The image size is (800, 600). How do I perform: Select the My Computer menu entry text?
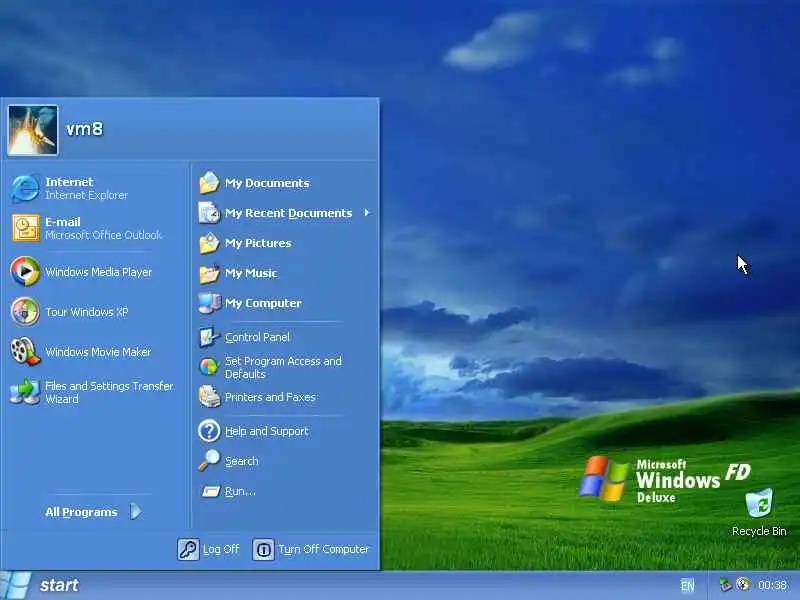click(263, 304)
